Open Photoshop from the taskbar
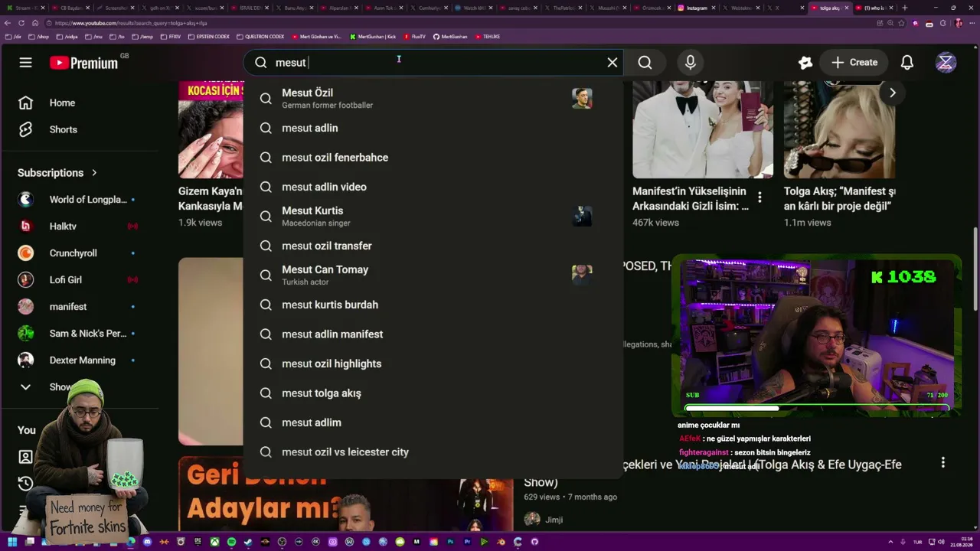 point(450,542)
